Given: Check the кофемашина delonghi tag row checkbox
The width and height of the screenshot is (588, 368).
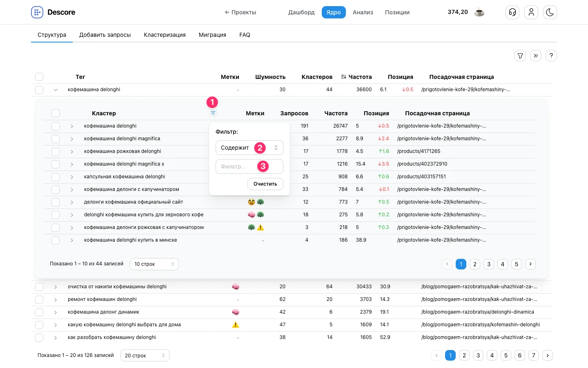Looking at the screenshot, I should (39, 90).
